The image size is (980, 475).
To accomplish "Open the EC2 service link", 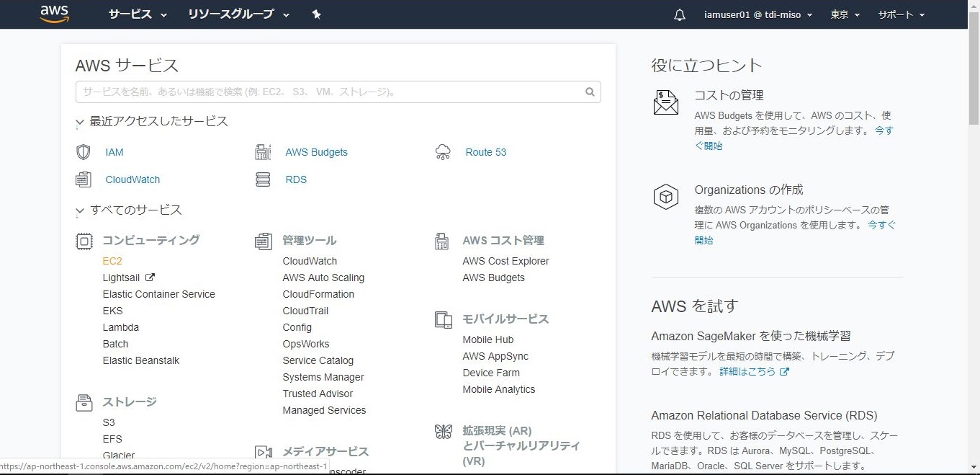I will click(112, 261).
